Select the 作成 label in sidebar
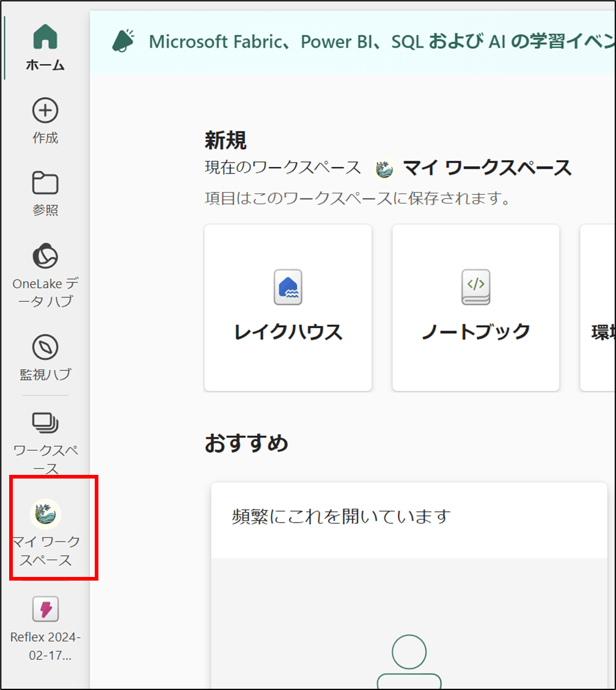Screen dimensions: 616x690 45,138
